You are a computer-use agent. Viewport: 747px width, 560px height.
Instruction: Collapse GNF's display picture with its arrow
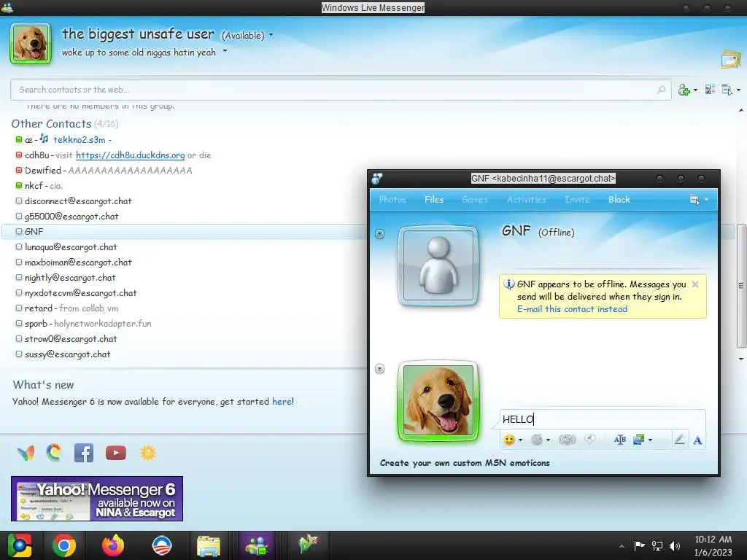pyautogui.click(x=379, y=234)
